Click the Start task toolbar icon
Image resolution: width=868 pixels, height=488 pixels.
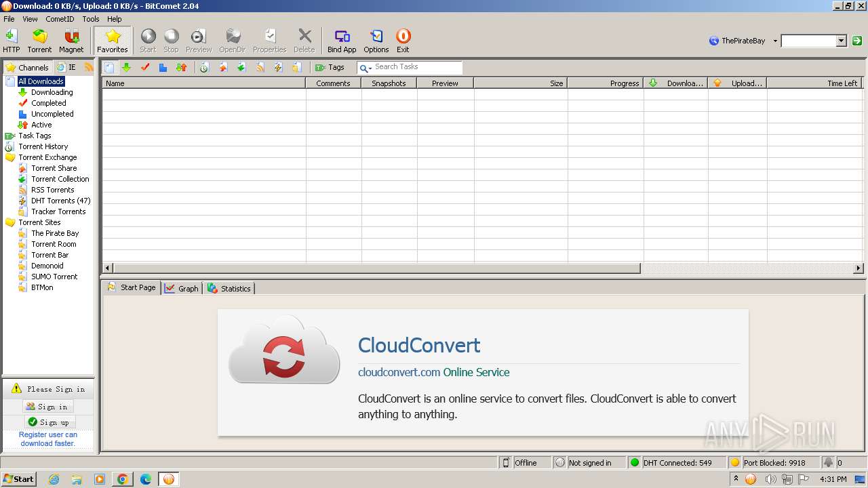[148, 41]
